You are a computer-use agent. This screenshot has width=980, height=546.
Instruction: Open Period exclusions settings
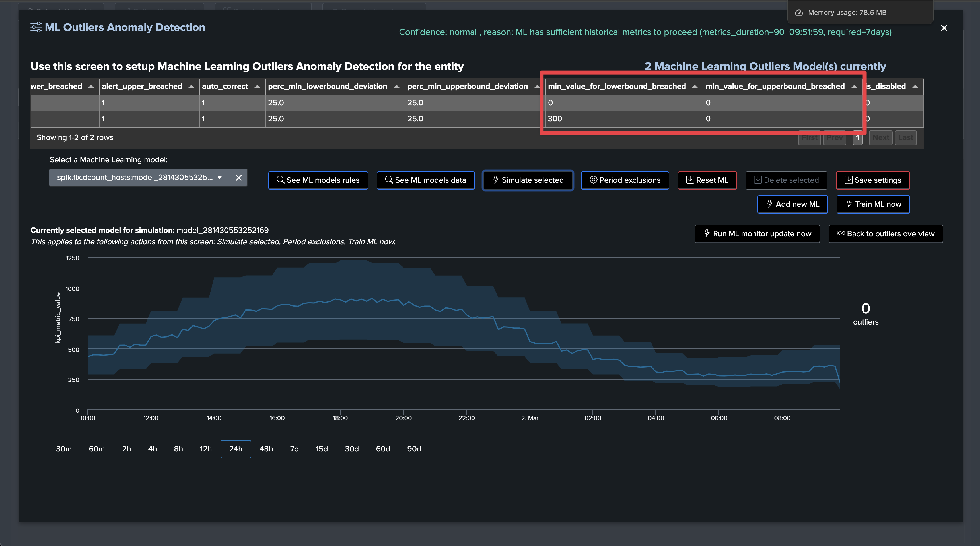coord(625,180)
